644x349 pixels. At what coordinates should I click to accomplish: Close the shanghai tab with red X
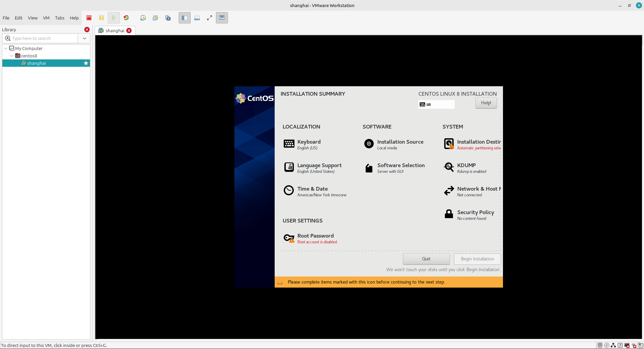click(129, 31)
